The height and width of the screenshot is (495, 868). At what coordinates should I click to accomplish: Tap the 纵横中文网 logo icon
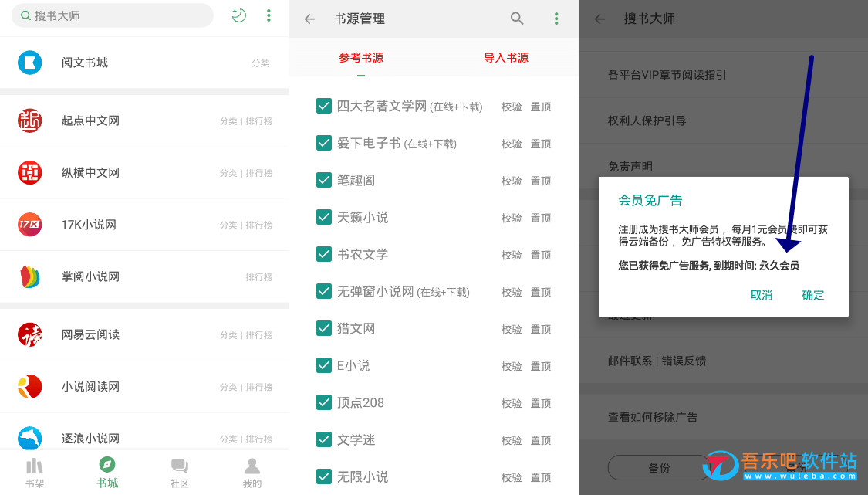pyautogui.click(x=30, y=172)
